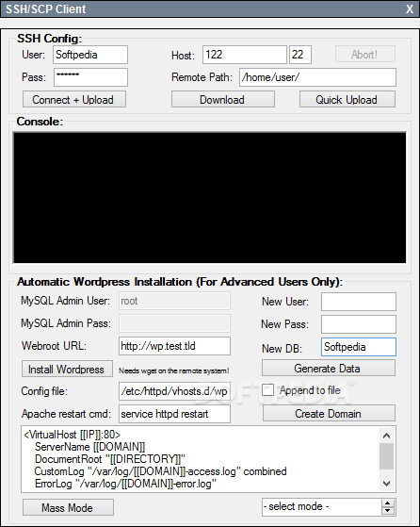The width and height of the screenshot is (420, 527).
Task: Click the New Pass input field
Action: click(x=359, y=324)
